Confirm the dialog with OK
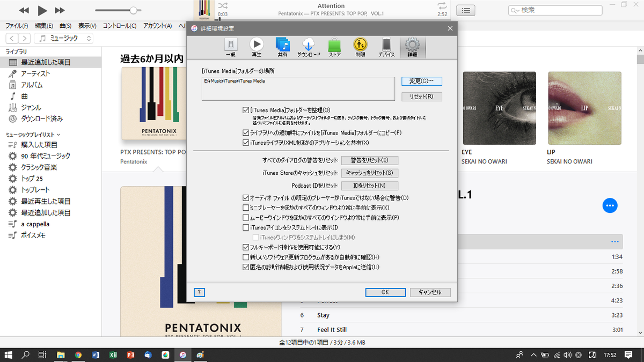Screen dimensions: 644x362 (x=385, y=292)
